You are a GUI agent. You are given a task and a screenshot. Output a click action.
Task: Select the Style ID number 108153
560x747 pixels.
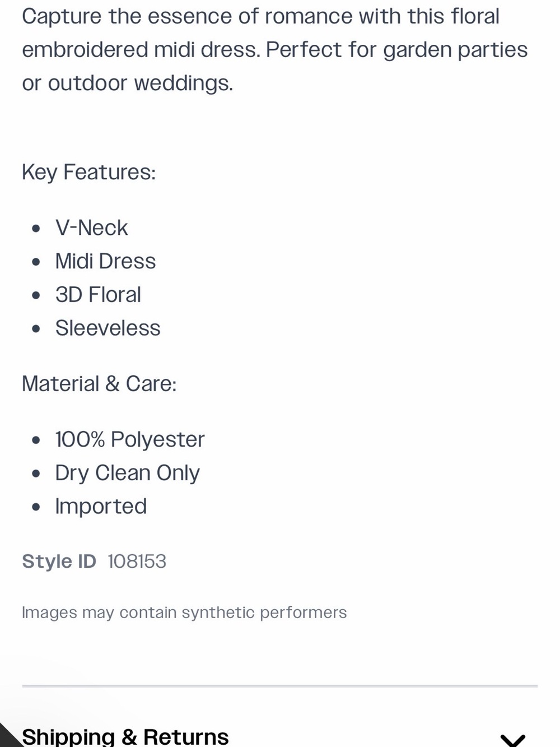tap(137, 562)
